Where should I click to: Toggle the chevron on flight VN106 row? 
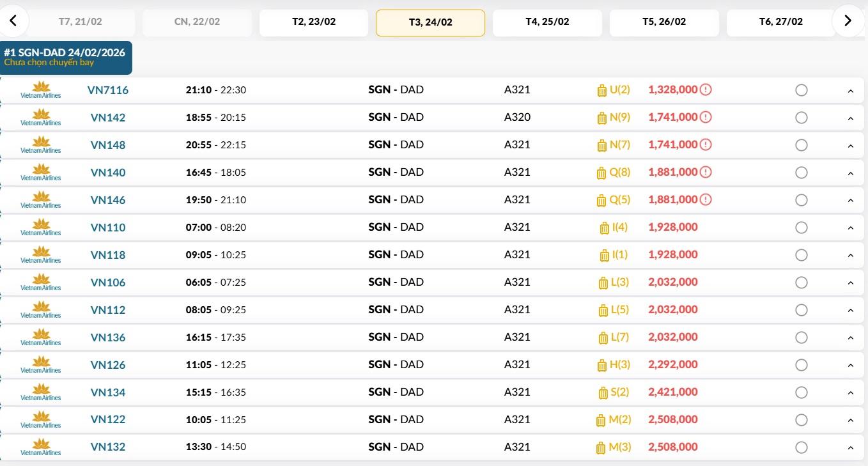[x=851, y=283]
